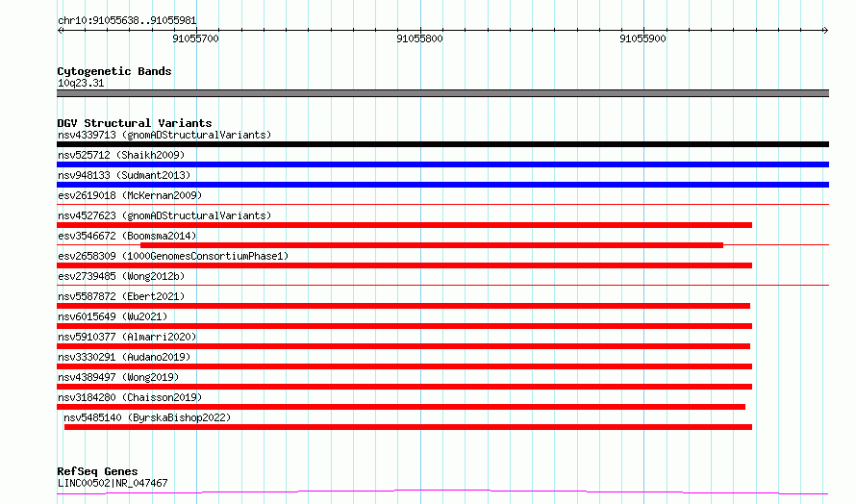Click the left arrow of the ruler

pos(61,30)
